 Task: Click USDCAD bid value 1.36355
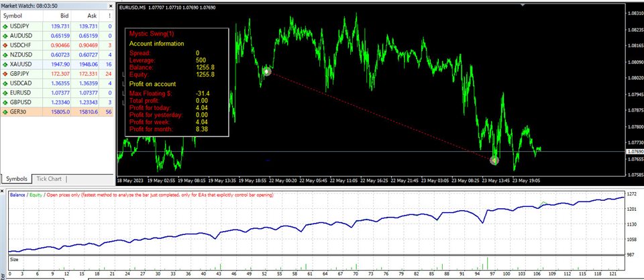pos(59,83)
